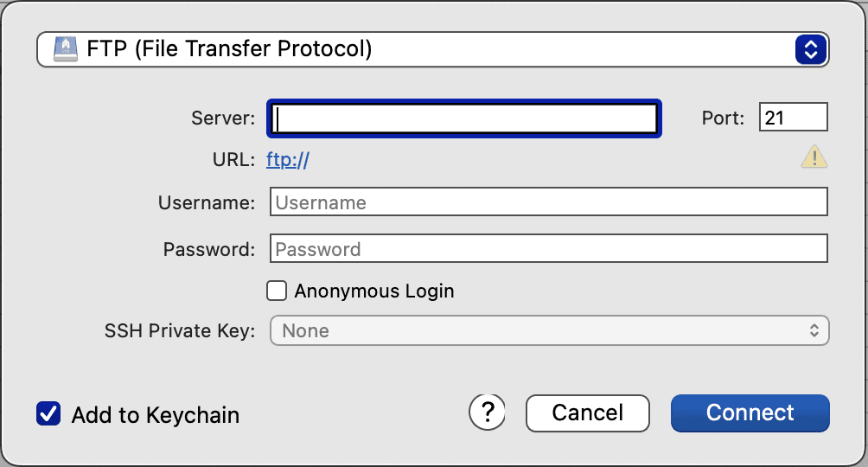Click the blue up-down arrows of protocol selector
This screenshot has width=868, height=467.
810,49
